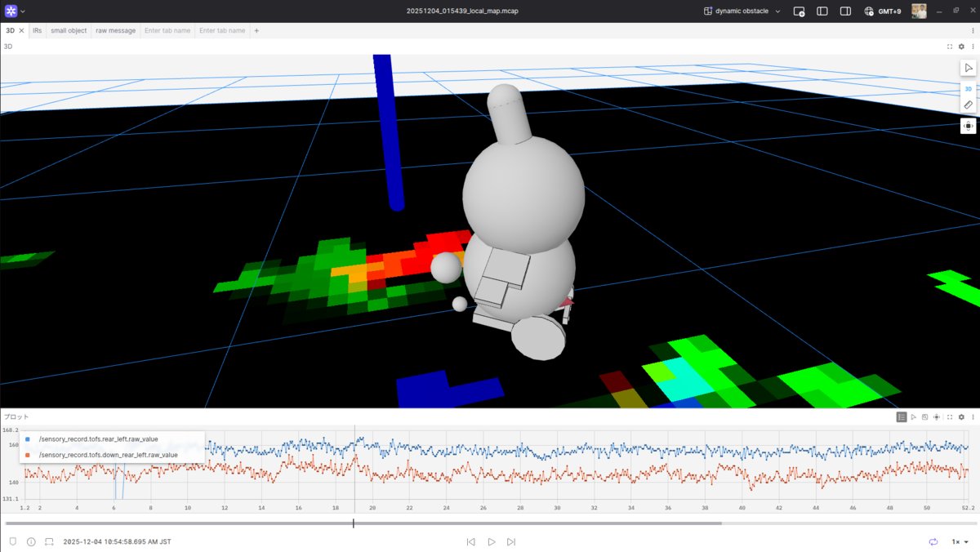980x552 pixels.
Task: Click the recenter view icon in 3D panel
Action: pos(969,126)
